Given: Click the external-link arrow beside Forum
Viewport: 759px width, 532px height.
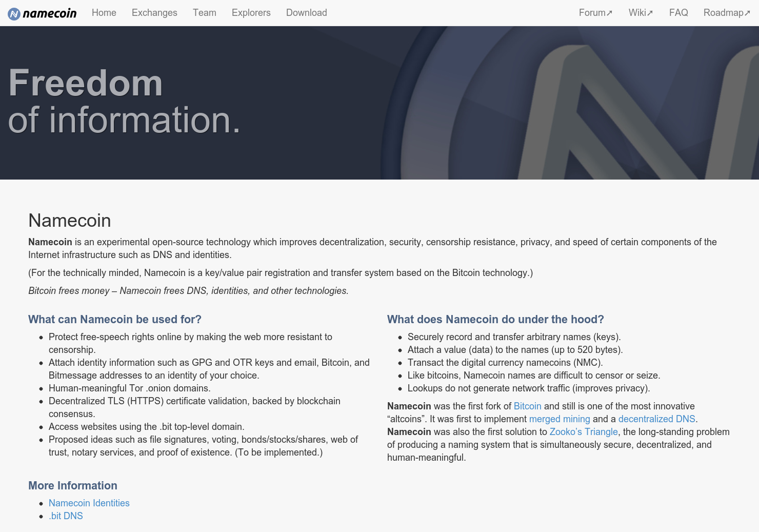Looking at the screenshot, I should [609, 12].
